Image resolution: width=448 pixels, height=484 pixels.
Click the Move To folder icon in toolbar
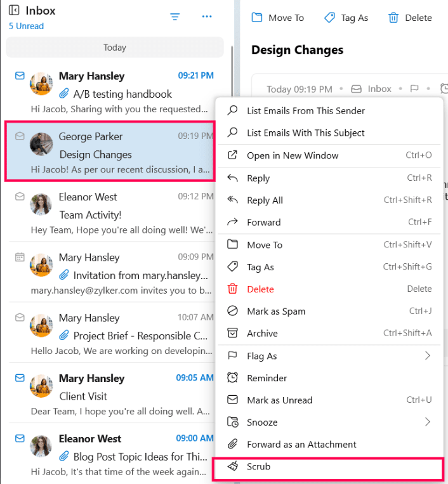tap(257, 18)
